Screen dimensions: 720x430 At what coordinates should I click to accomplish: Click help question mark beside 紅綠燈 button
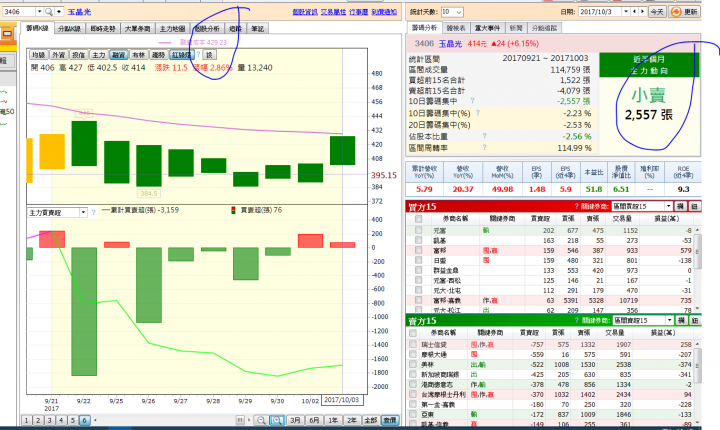pos(198,55)
